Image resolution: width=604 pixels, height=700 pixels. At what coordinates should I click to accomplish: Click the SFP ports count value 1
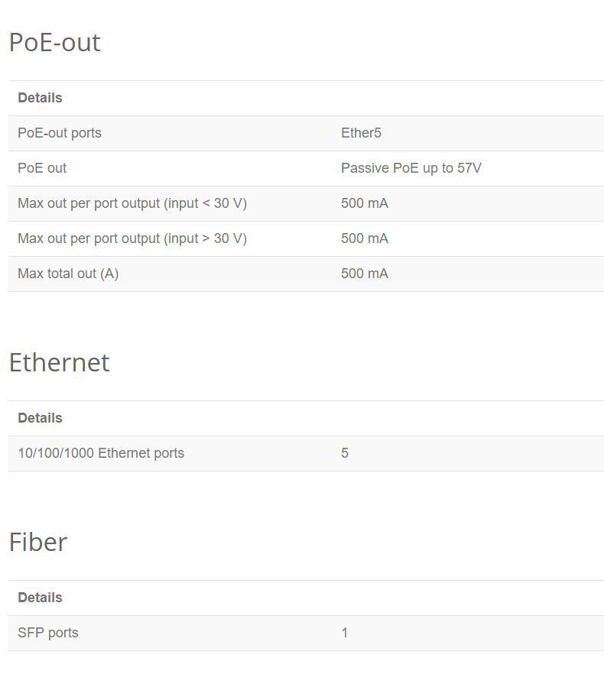click(x=345, y=633)
